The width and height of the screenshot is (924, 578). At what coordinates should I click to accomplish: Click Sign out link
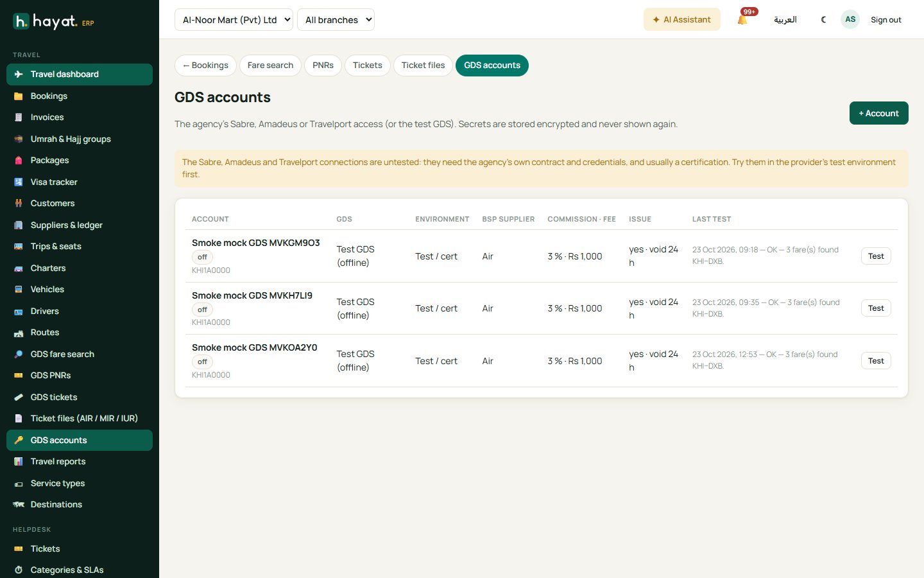(886, 20)
